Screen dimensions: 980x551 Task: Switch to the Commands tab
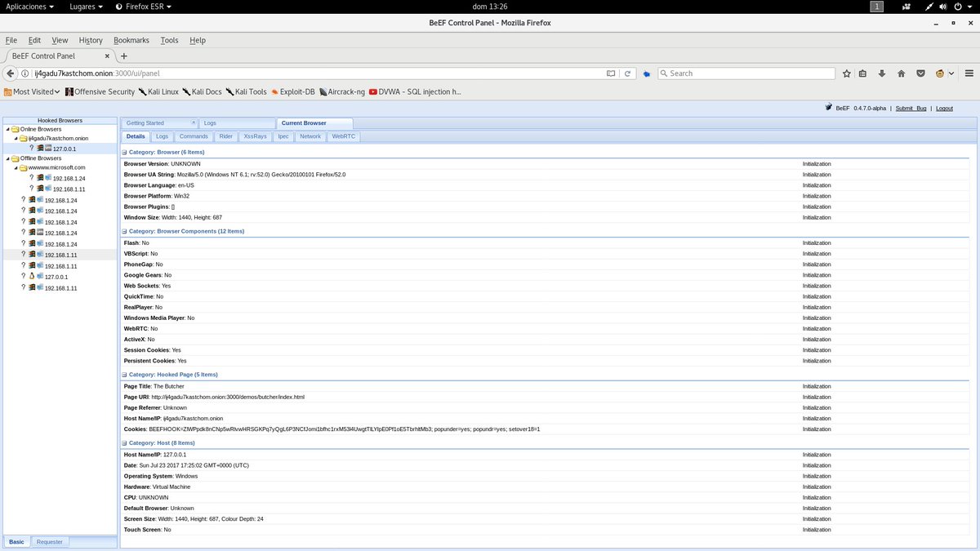point(194,136)
